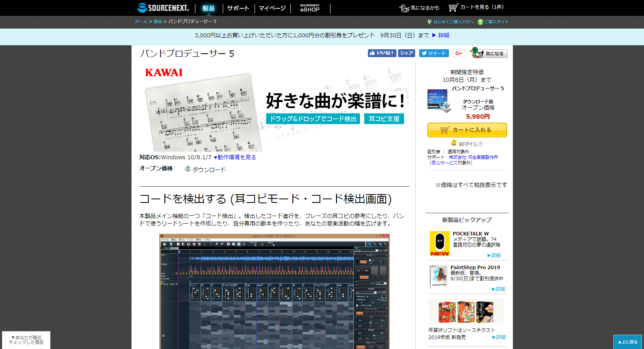
Task: Add product with カートに入れる button
Action: pos(467,130)
